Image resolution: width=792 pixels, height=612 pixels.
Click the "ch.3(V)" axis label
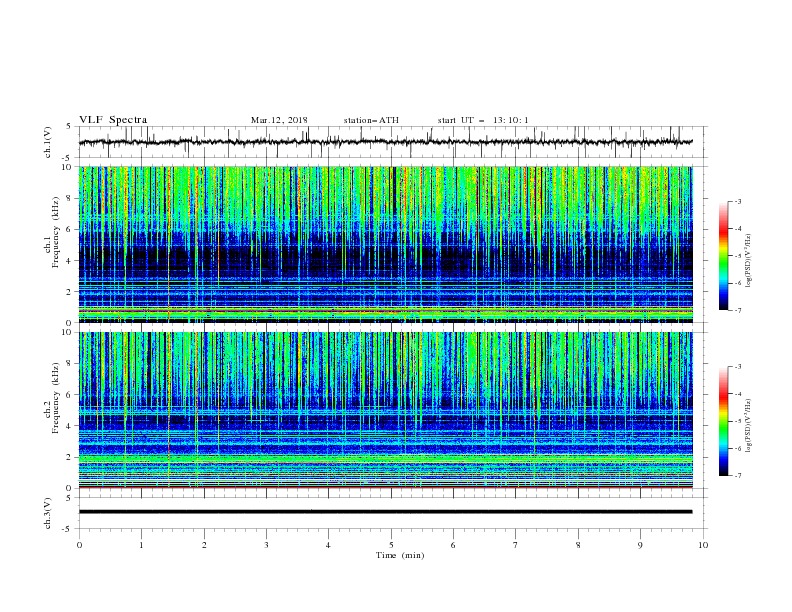(x=48, y=513)
